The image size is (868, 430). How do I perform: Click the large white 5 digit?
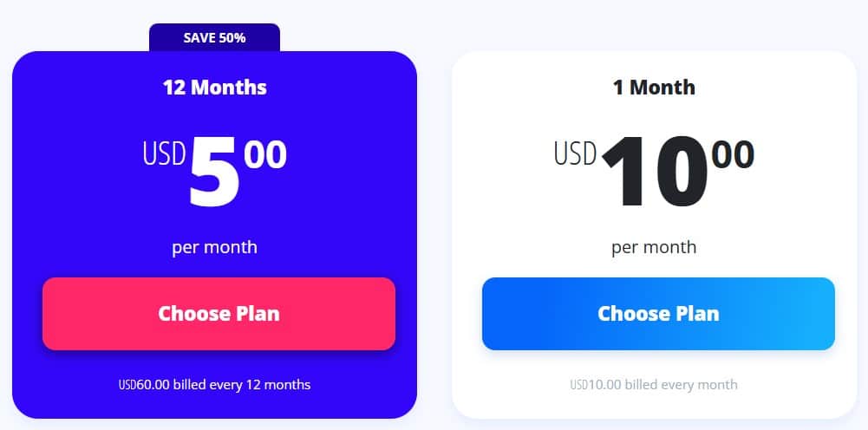[215, 172]
